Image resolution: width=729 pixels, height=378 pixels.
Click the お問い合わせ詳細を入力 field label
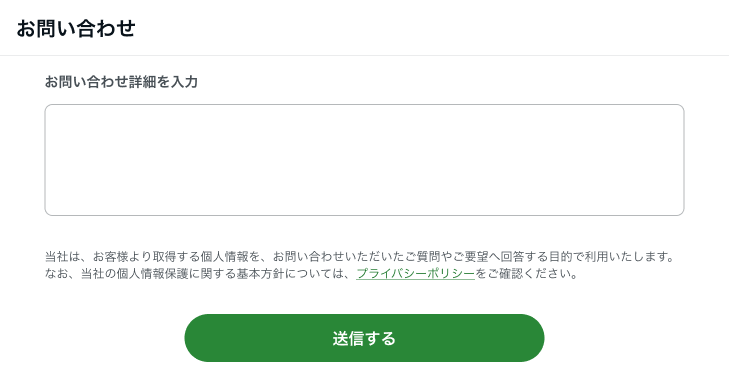tap(121, 82)
